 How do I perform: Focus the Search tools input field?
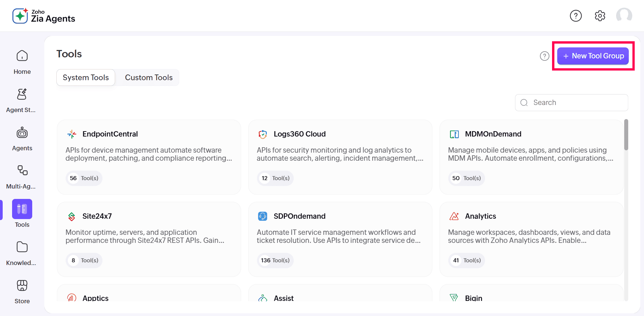[x=572, y=103]
